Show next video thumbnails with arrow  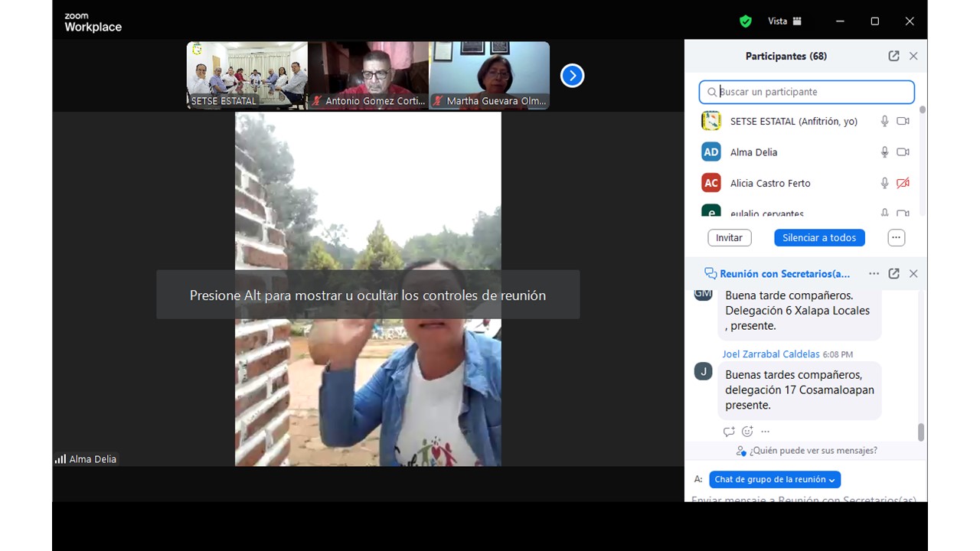[x=572, y=76]
